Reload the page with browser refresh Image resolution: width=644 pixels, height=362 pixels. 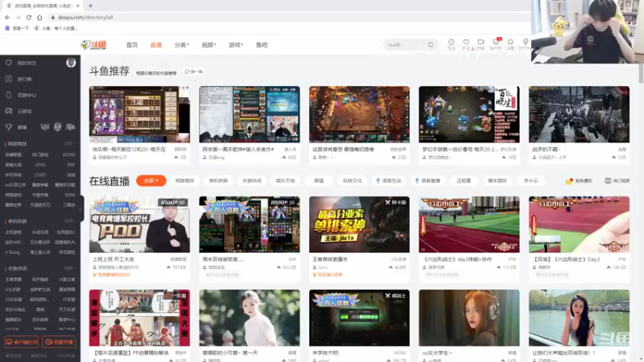click(x=29, y=17)
